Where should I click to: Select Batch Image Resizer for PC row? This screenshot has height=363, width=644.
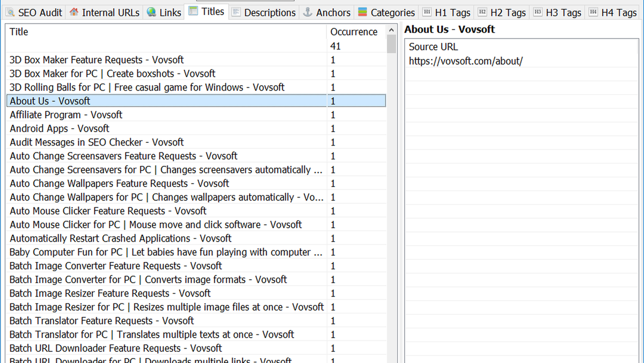(x=196, y=307)
